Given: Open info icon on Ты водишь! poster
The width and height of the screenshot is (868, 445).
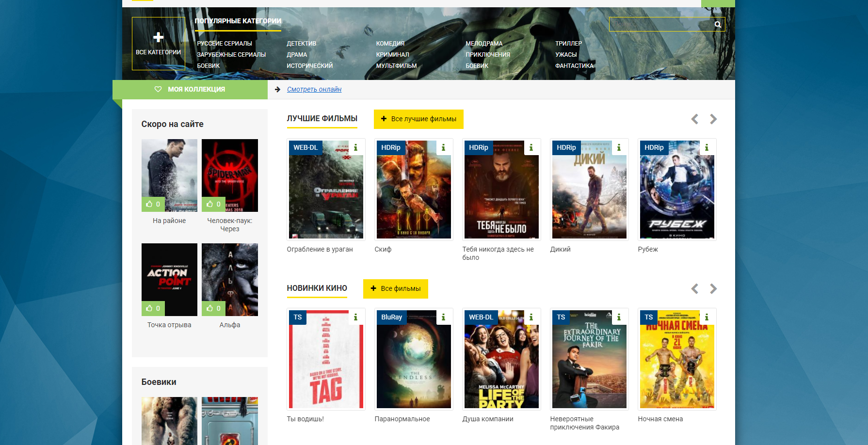Looking at the screenshot, I should click(355, 317).
